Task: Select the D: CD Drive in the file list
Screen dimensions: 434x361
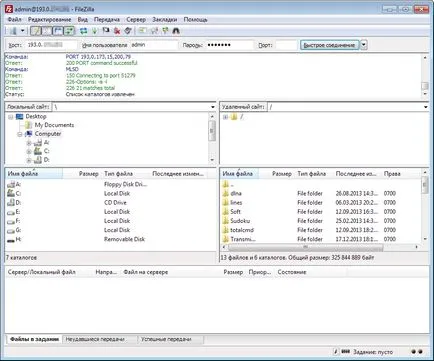Action: (x=110, y=203)
